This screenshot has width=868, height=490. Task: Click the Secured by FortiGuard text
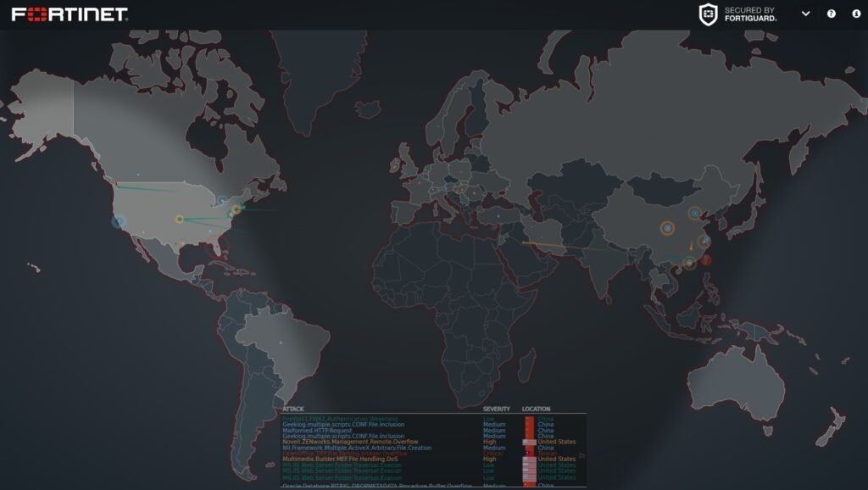coord(750,14)
